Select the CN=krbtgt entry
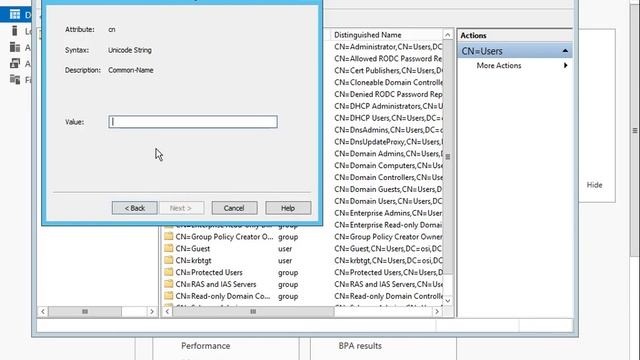The width and height of the screenshot is (640, 360). (193, 260)
